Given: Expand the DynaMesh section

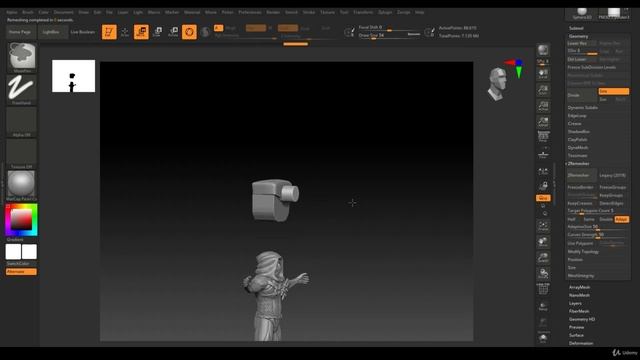Looking at the screenshot, I should (x=578, y=148).
